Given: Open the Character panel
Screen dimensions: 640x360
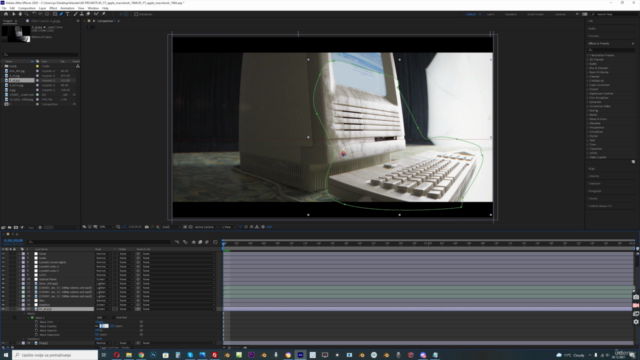Looking at the screenshot, I should point(594,184).
